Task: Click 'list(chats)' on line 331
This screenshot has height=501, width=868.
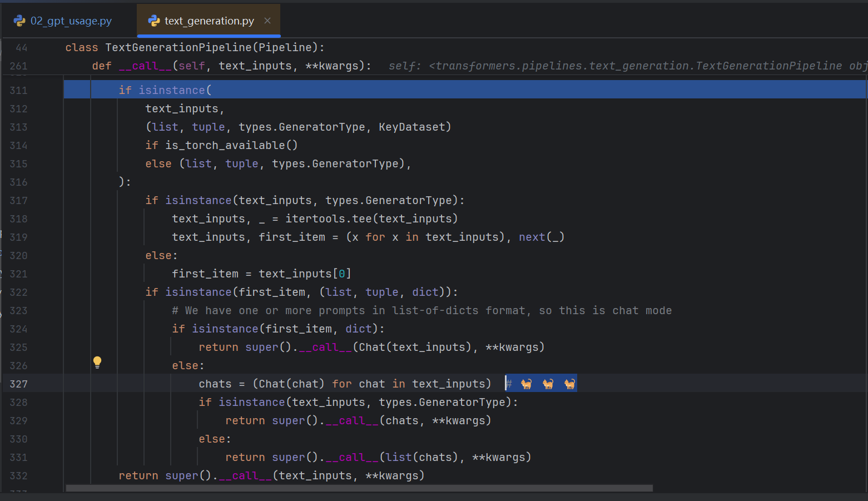Action: pos(422,457)
